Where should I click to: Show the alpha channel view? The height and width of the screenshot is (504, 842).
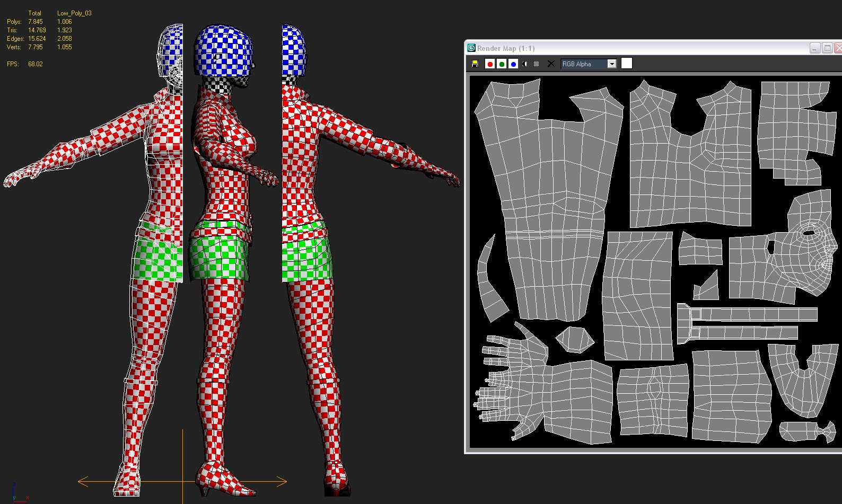tap(525, 64)
